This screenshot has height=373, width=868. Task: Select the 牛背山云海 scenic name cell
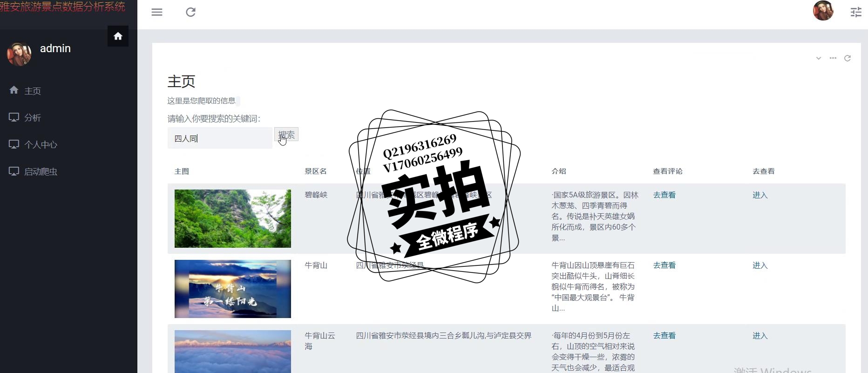(320, 341)
